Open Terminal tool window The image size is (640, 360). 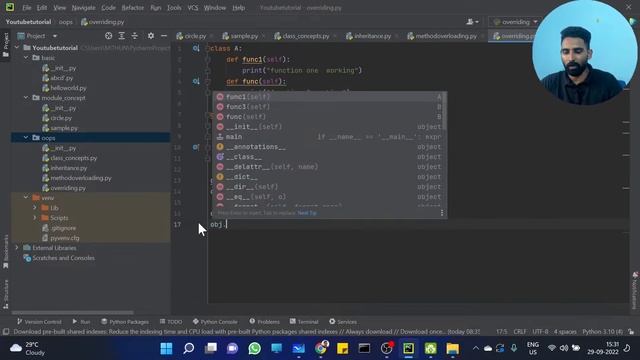tap(304, 322)
